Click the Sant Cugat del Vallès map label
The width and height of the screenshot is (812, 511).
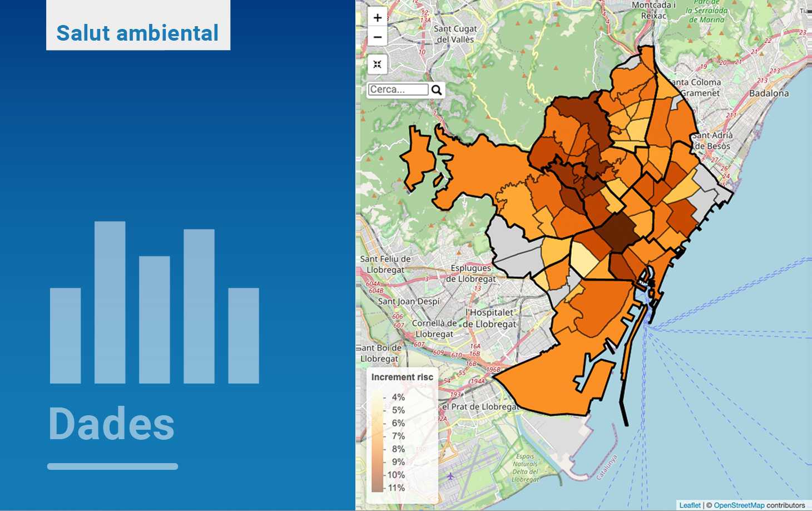pos(455,34)
